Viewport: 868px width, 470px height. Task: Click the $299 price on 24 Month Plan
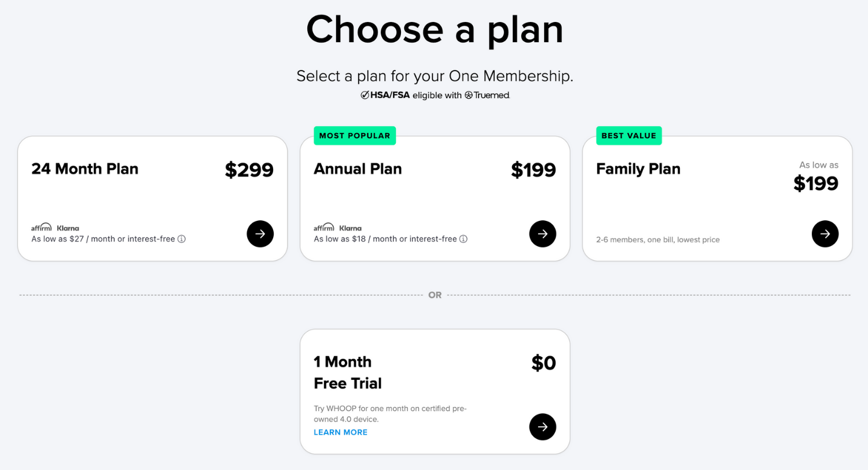pyautogui.click(x=249, y=170)
